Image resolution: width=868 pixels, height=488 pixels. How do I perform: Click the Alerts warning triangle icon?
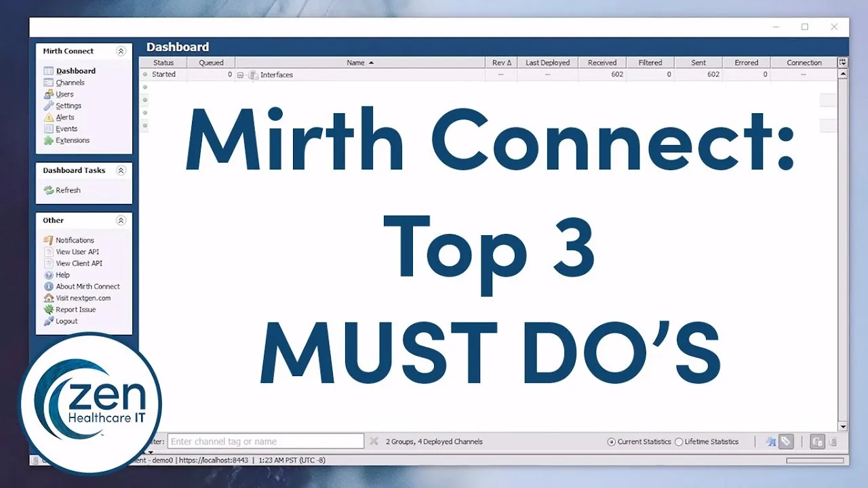pyautogui.click(x=49, y=117)
